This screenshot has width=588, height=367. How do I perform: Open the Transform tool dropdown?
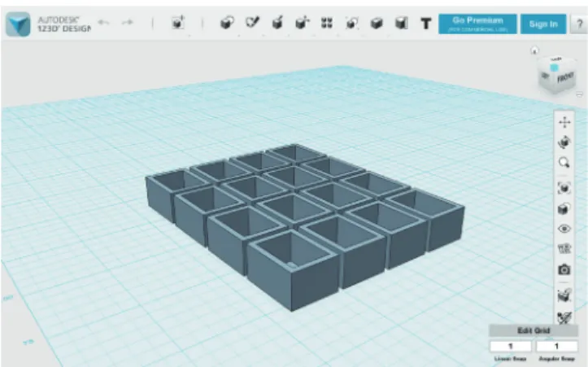coord(178,24)
